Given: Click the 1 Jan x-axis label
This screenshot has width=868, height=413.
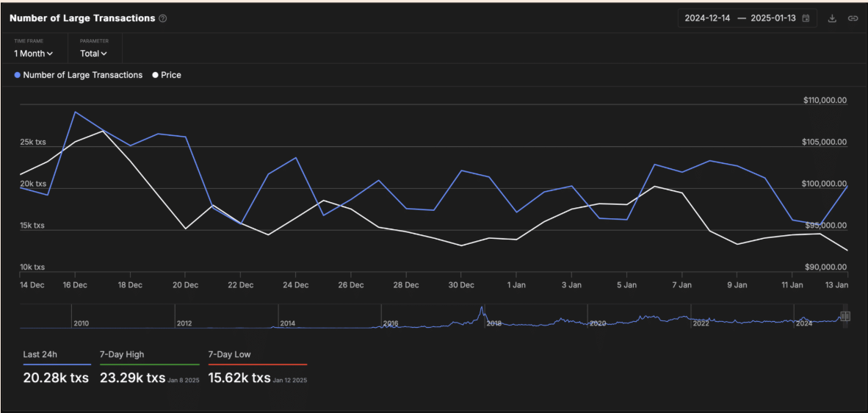Looking at the screenshot, I should coord(516,285).
